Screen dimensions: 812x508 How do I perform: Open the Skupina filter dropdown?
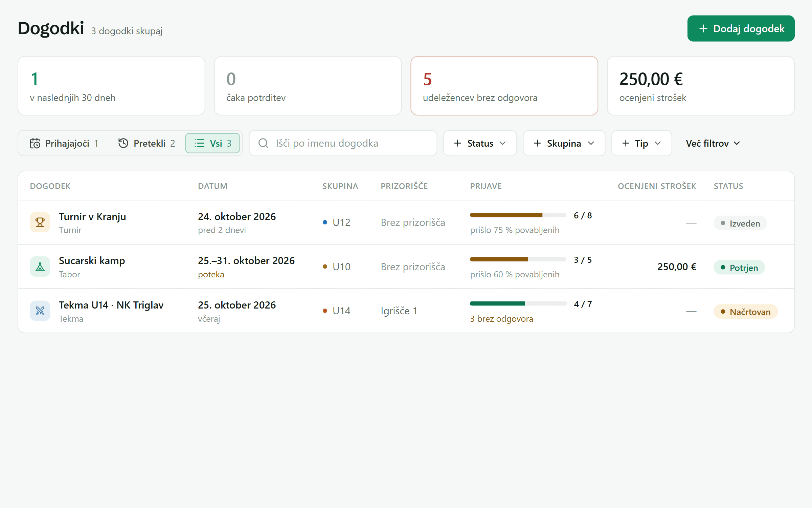pos(564,143)
